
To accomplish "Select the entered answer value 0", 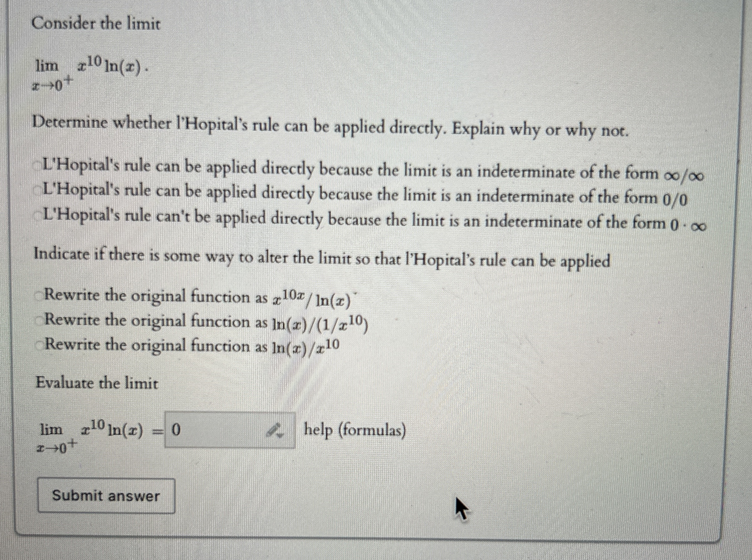I will [x=176, y=430].
